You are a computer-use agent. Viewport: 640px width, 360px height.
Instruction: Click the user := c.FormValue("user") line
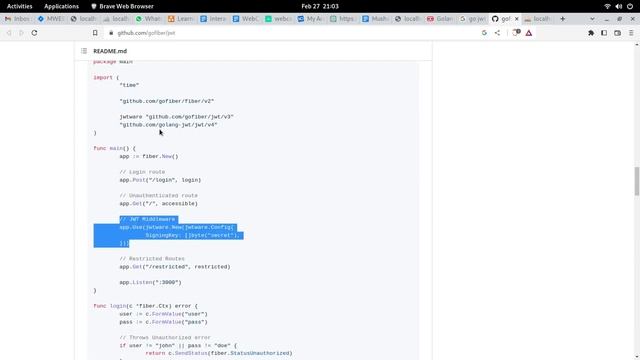pos(163,314)
